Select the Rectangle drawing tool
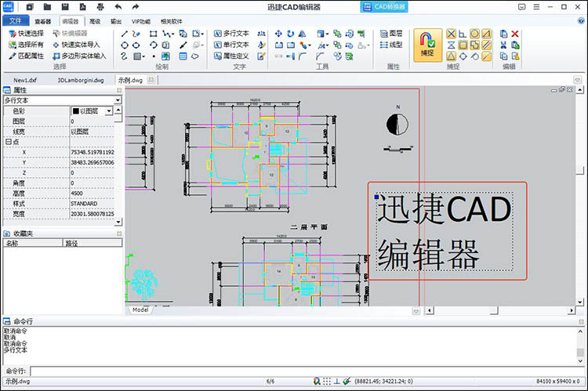This screenshot has width=588, height=391. coord(154,34)
